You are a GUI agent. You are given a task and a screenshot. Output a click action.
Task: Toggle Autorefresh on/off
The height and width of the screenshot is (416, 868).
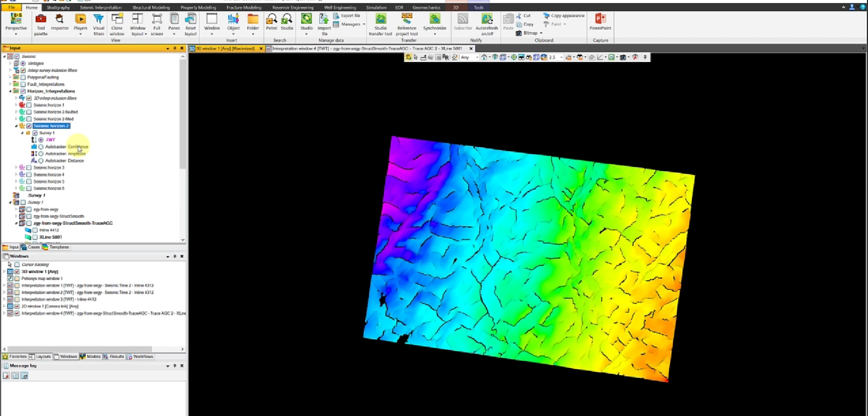[x=487, y=24]
